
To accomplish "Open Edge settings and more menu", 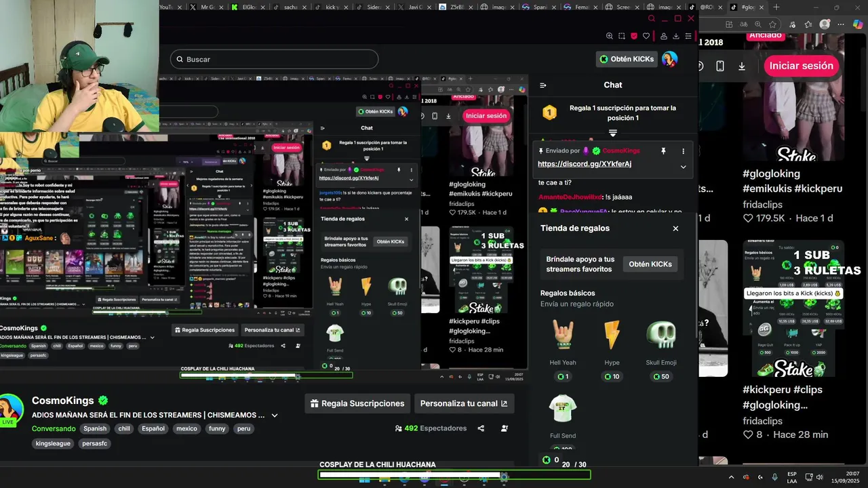I will coord(841,24).
